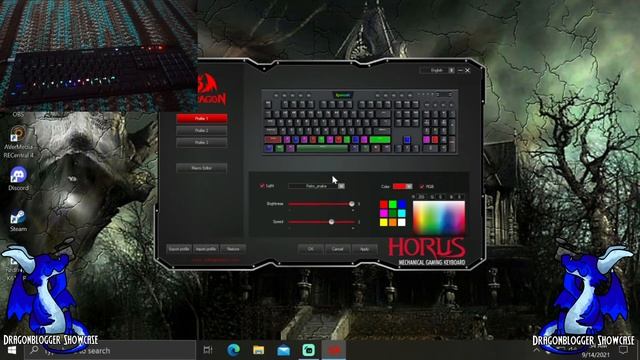Toggle the checkbox left of effect dropdown

coord(262,186)
